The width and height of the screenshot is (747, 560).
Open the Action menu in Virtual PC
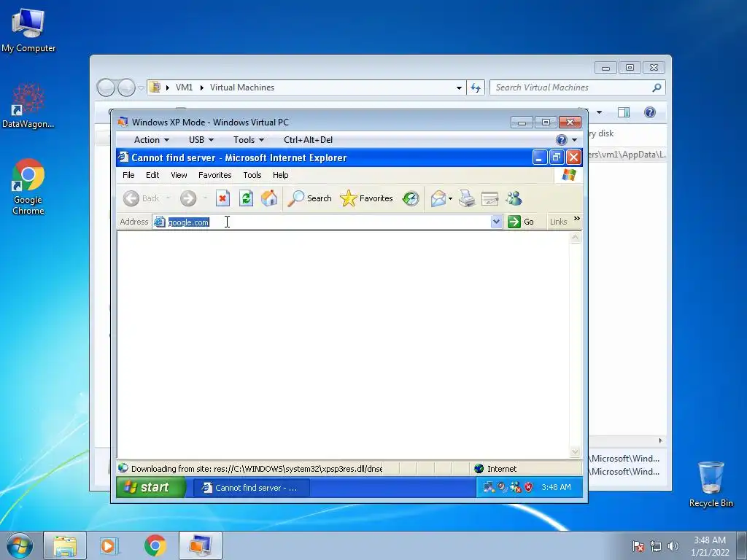point(152,140)
